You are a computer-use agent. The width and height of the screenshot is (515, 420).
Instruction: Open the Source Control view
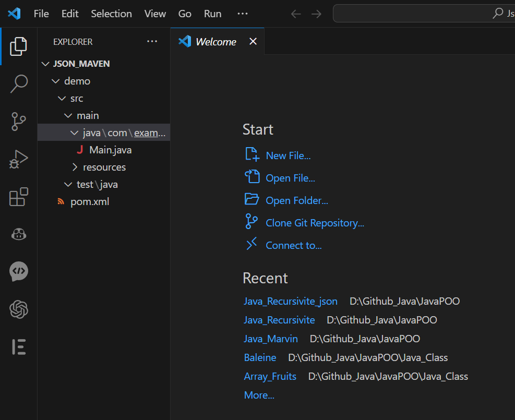coord(19,121)
